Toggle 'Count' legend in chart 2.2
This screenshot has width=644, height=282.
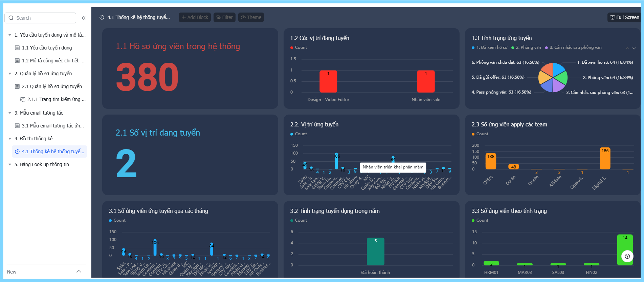(x=298, y=134)
